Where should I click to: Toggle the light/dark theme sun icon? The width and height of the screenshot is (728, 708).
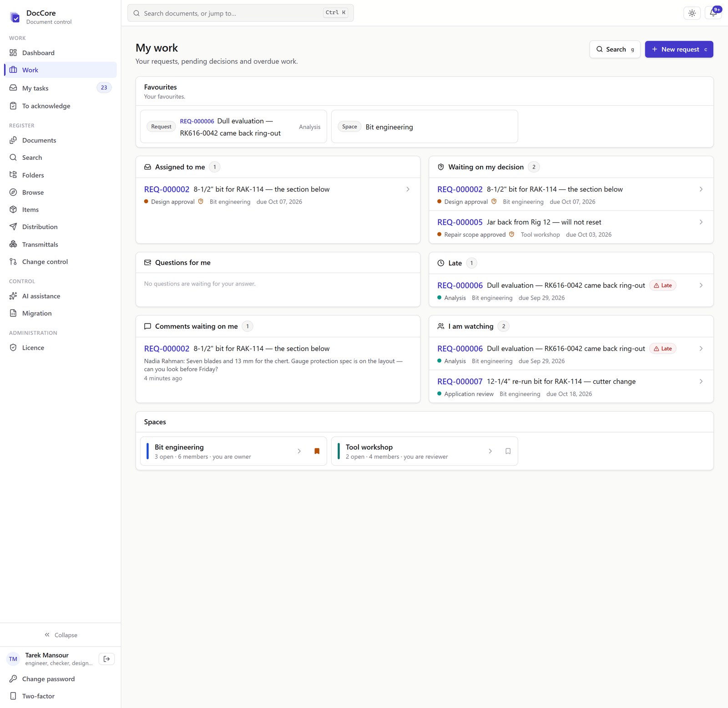(x=692, y=13)
